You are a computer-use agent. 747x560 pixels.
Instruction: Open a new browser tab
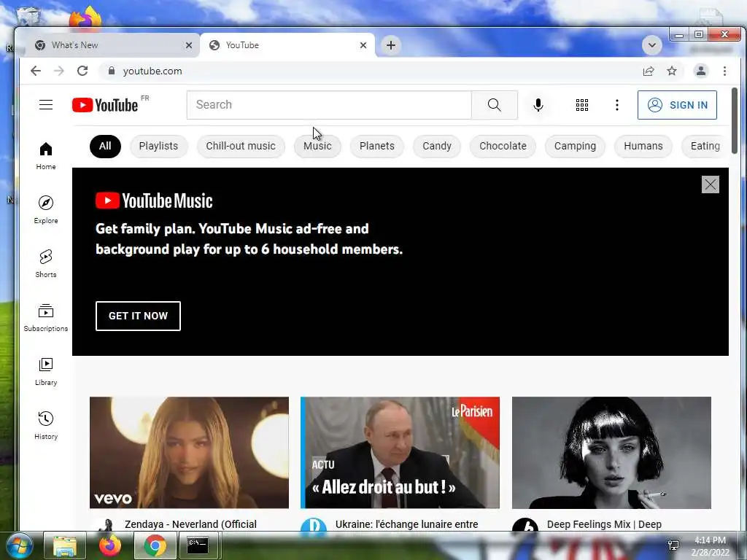click(391, 45)
